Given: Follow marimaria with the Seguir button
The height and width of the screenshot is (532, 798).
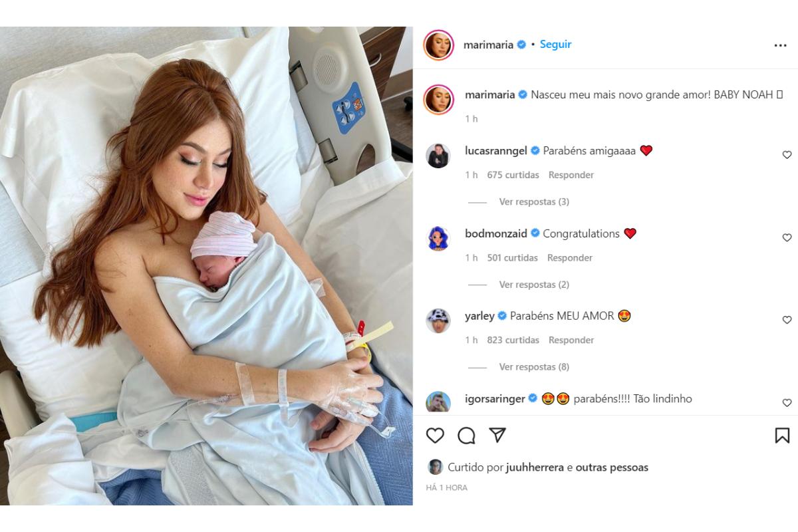Looking at the screenshot, I should coord(555,45).
